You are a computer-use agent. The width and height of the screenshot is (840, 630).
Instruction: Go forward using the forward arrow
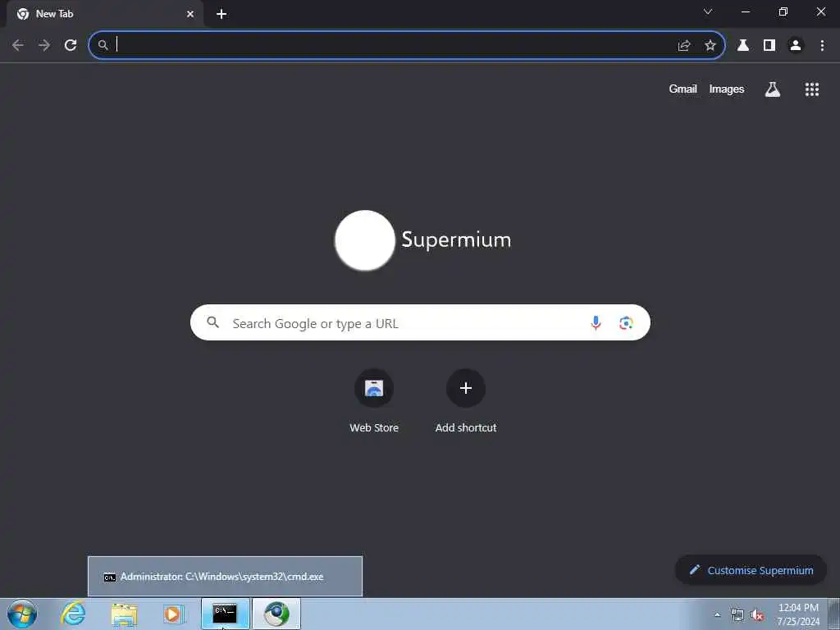click(44, 45)
